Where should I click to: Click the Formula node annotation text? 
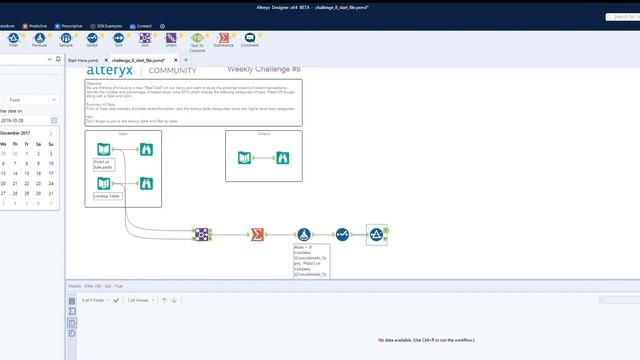point(311,262)
